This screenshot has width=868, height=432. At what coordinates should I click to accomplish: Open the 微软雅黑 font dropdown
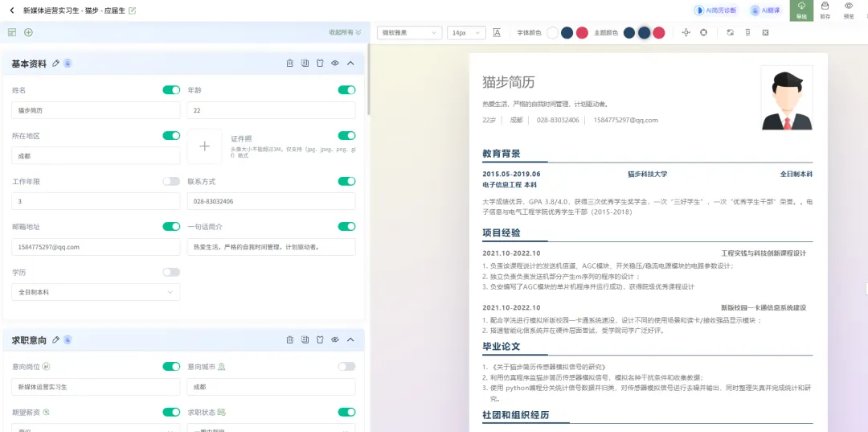pyautogui.click(x=410, y=33)
